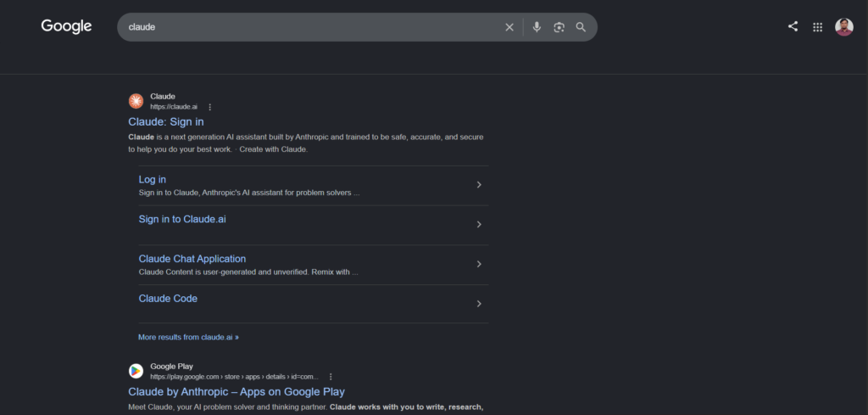Click snippet 'Claude Content is user-generated and unverified'

point(248,272)
